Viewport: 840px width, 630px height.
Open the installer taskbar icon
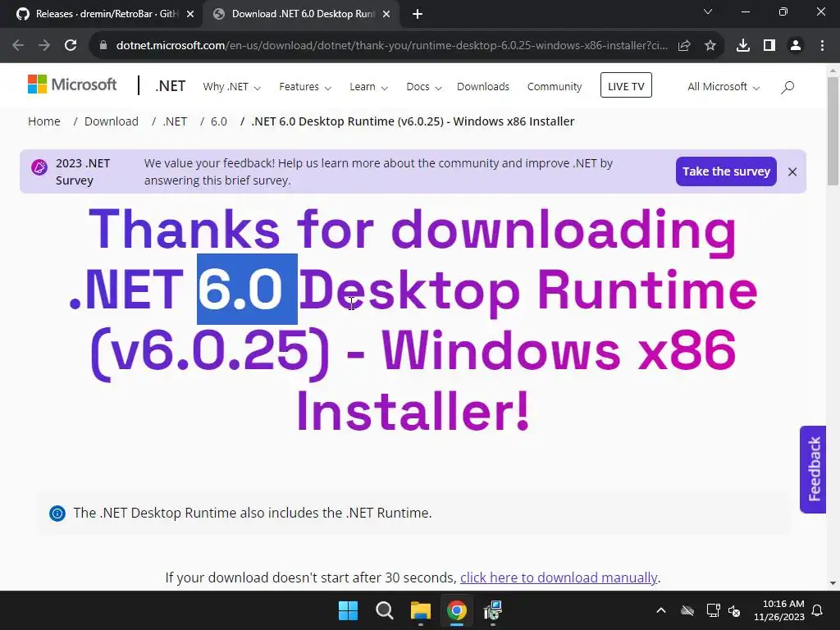tap(493, 610)
